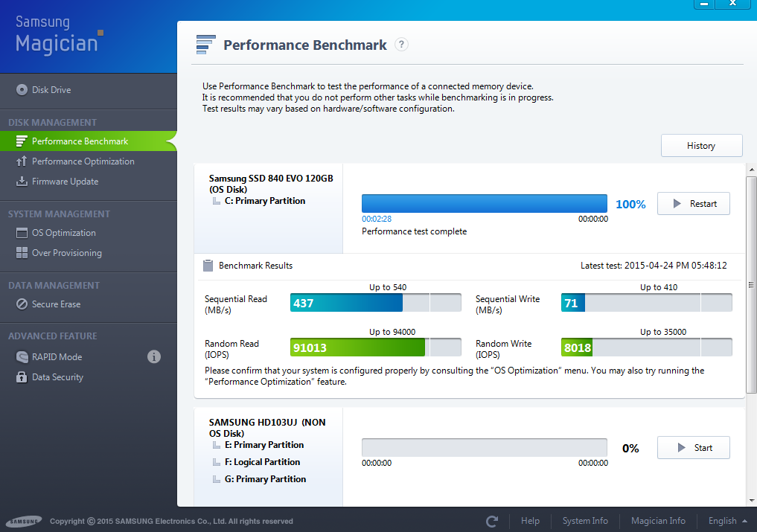
Task: Click elapsed time 00:02:28
Action: click(377, 219)
